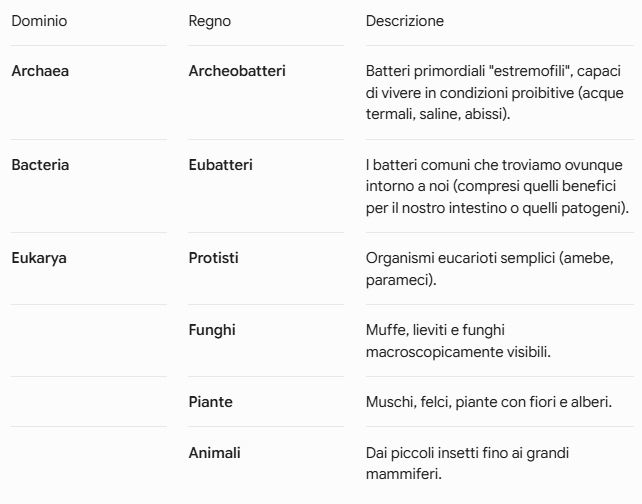Click the Regno column header
Viewport: 642px width, 504px height.
coord(210,21)
